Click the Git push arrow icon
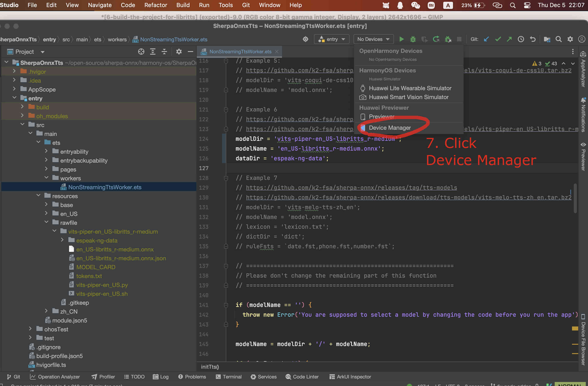This screenshot has width=588, height=386. pos(509,39)
